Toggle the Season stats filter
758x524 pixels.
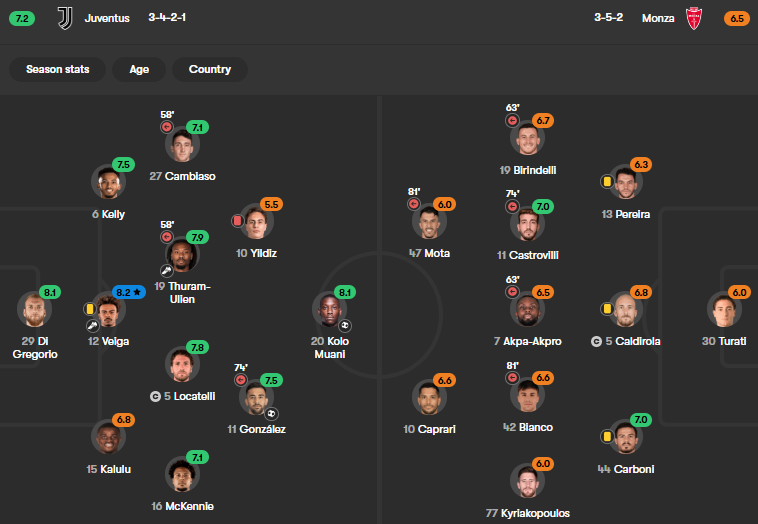pyautogui.click(x=58, y=69)
